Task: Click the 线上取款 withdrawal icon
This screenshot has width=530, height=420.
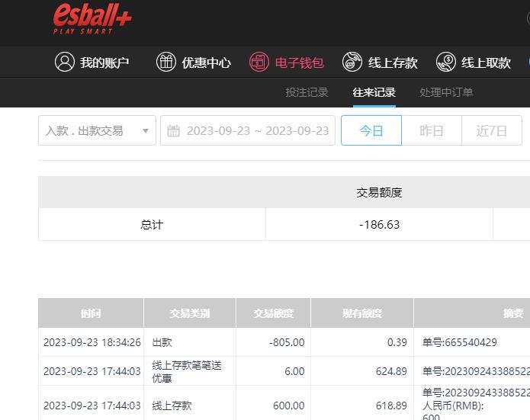Action: (446, 62)
